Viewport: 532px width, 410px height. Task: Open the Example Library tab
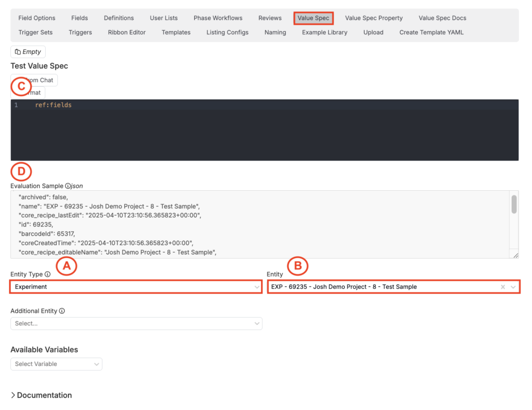click(324, 32)
